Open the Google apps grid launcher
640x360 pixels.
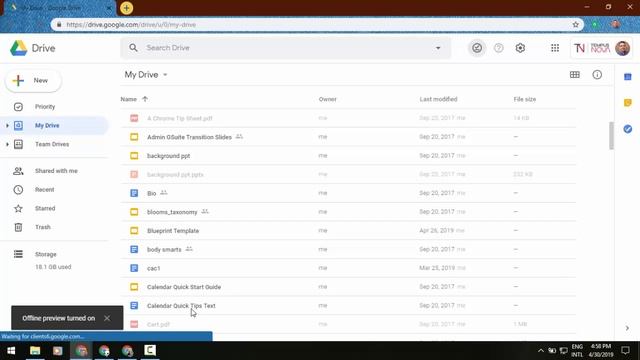(x=555, y=48)
